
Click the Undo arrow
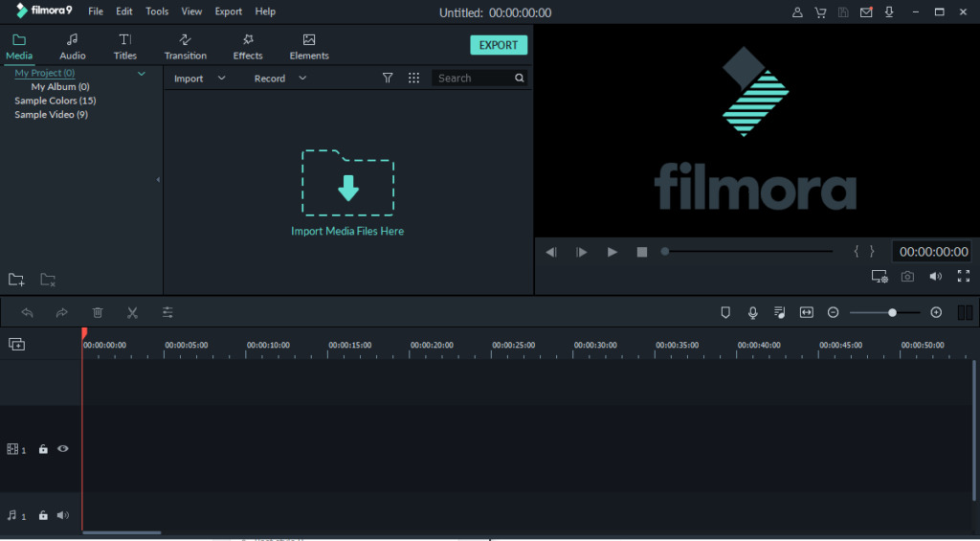point(27,312)
